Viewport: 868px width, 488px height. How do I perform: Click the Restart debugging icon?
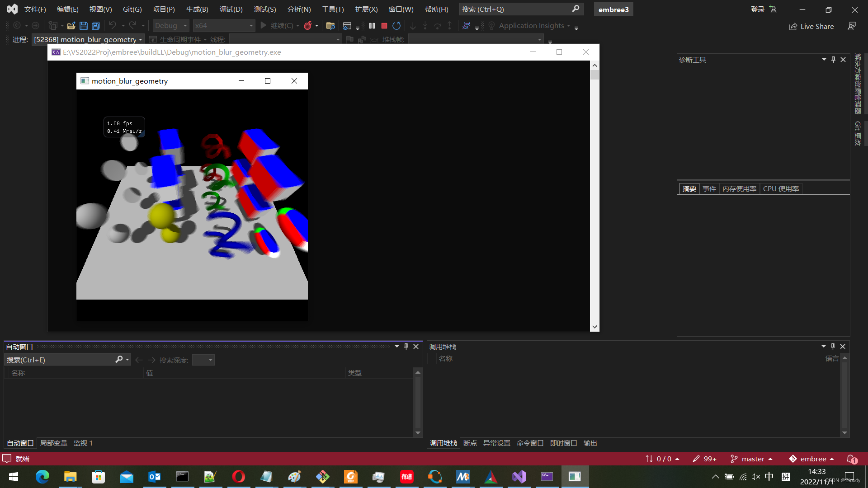[396, 26]
